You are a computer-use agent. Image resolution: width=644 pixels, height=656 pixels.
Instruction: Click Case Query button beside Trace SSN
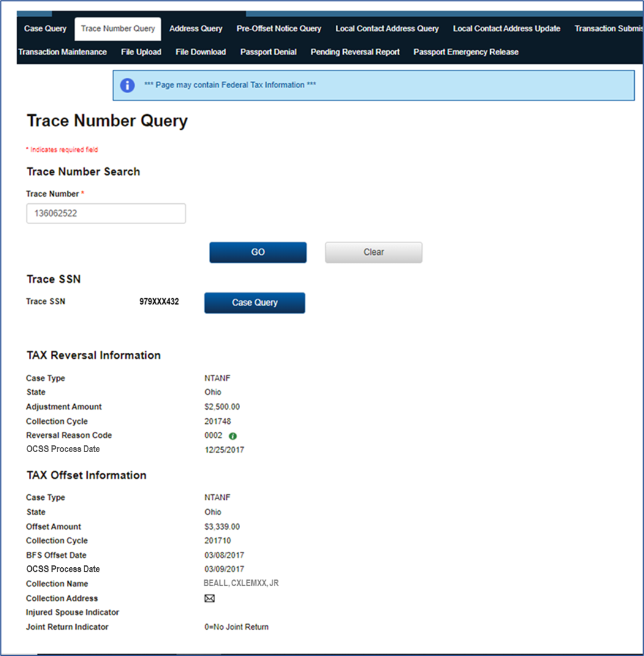point(254,303)
